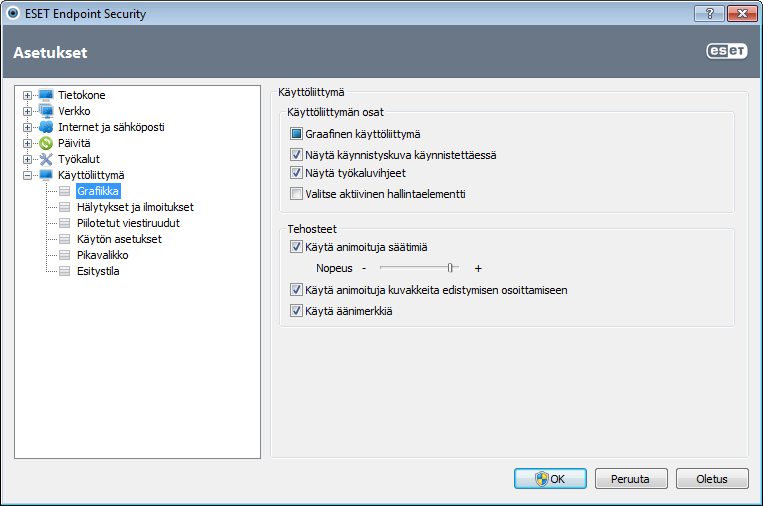Click the Esitystila page icon

65,271
